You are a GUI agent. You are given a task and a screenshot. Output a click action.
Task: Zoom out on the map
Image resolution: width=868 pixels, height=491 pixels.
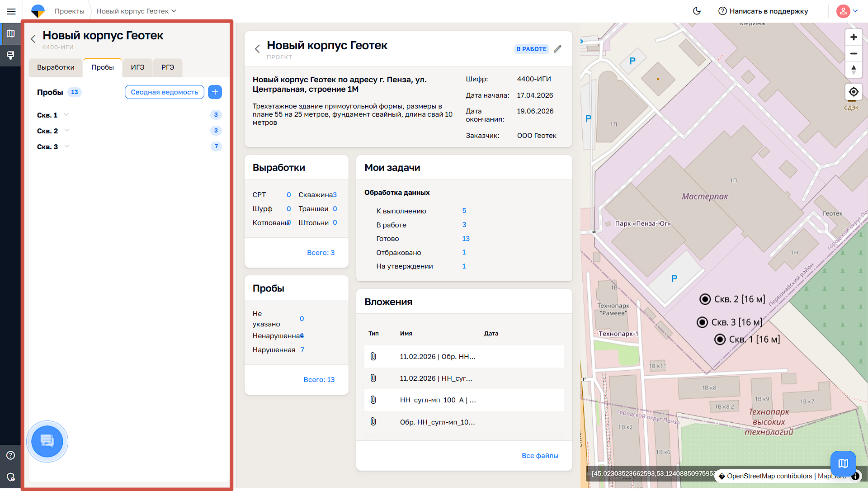click(853, 53)
